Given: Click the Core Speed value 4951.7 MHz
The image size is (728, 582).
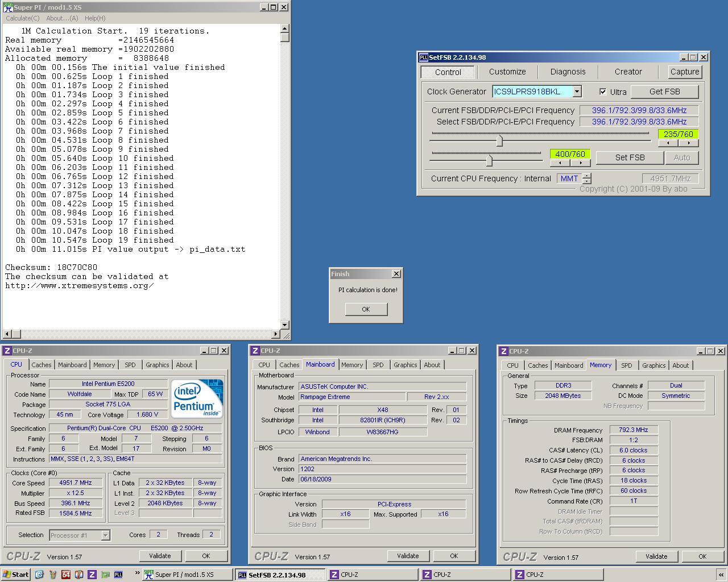Looking at the screenshot, I should pyautogui.click(x=76, y=483).
